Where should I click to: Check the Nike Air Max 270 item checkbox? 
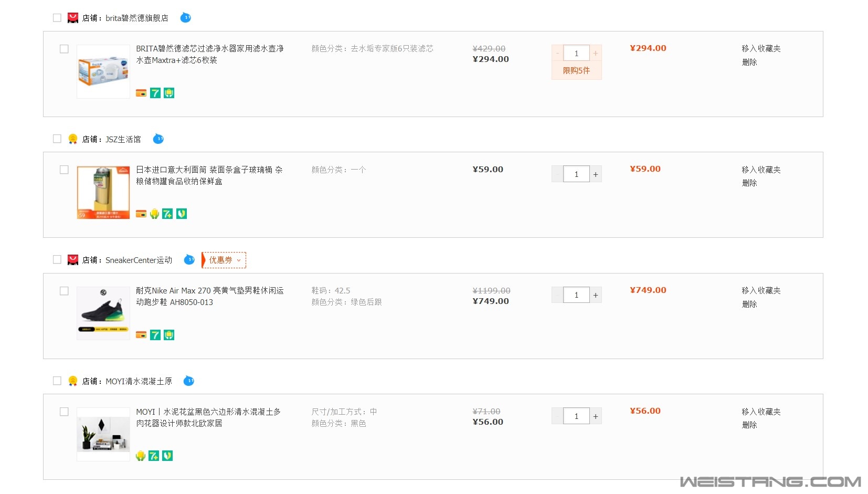64,291
